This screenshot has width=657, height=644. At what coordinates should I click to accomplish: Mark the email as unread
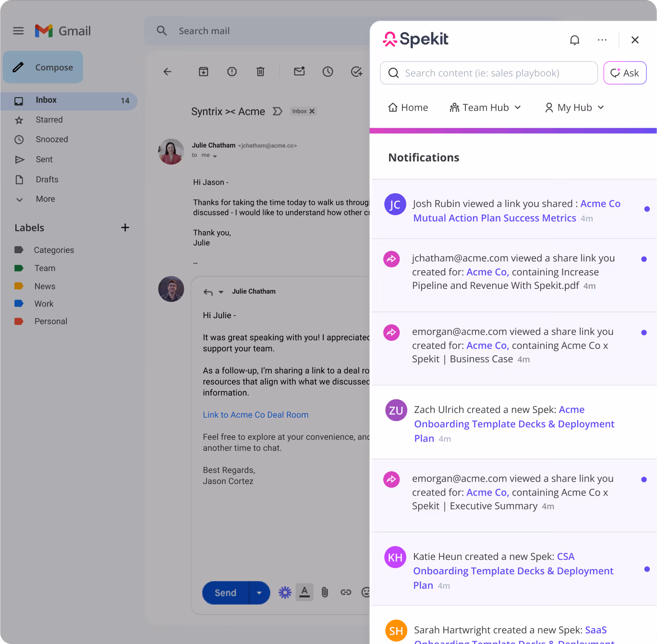click(299, 72)
